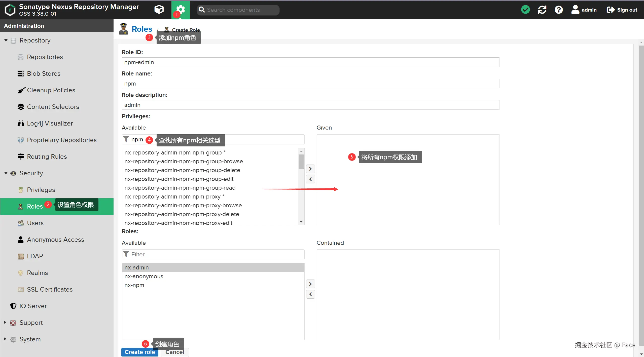This screenshot has height=357, width=644.
Task: Click the admin user account icon
Action: [575, 10]
